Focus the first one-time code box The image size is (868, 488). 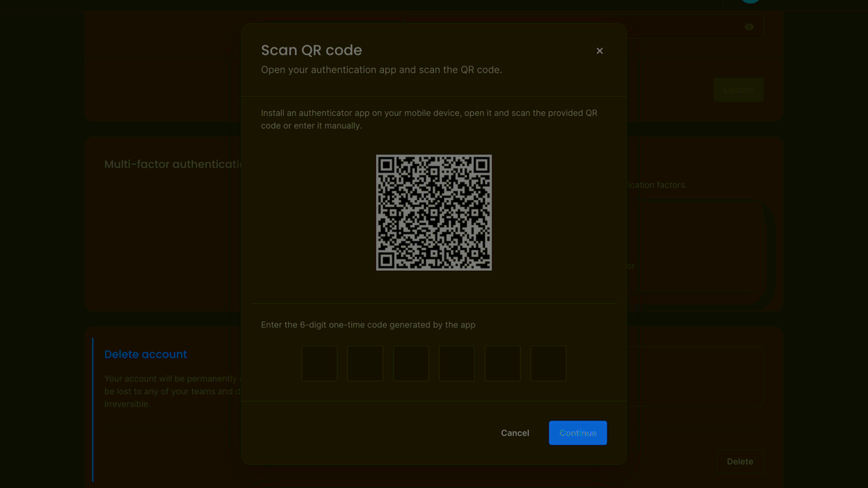pos(319,363)
